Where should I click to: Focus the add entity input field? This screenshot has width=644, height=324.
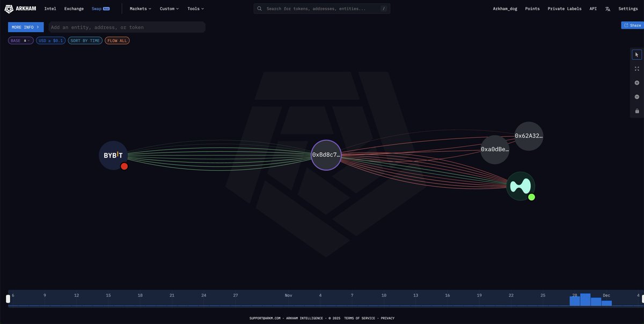point(127,27)
